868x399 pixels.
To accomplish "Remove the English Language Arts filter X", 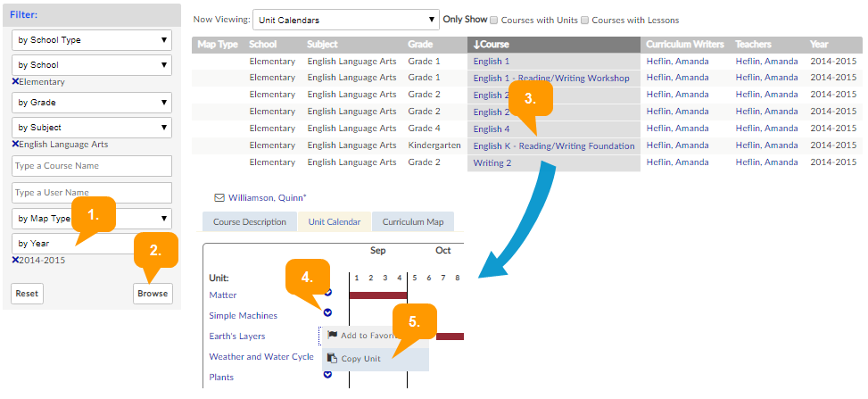I will pyautogui.click(x=15, y=145).
